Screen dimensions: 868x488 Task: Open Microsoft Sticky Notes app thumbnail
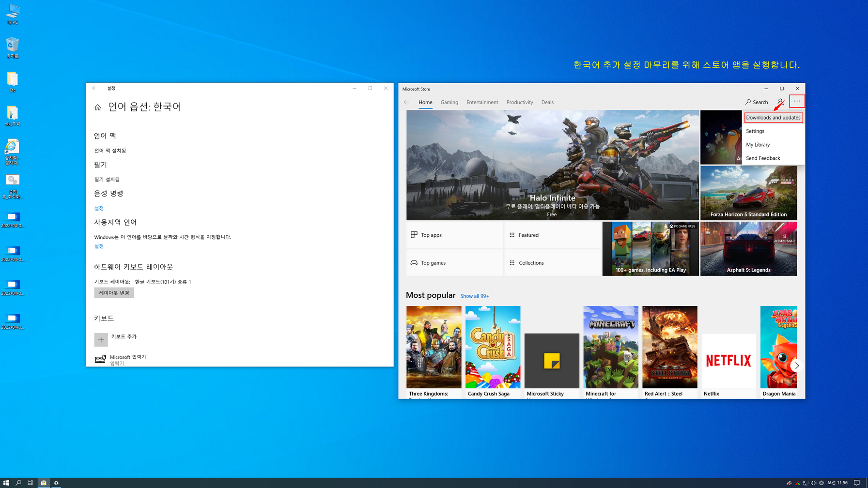tap(552, 361)
